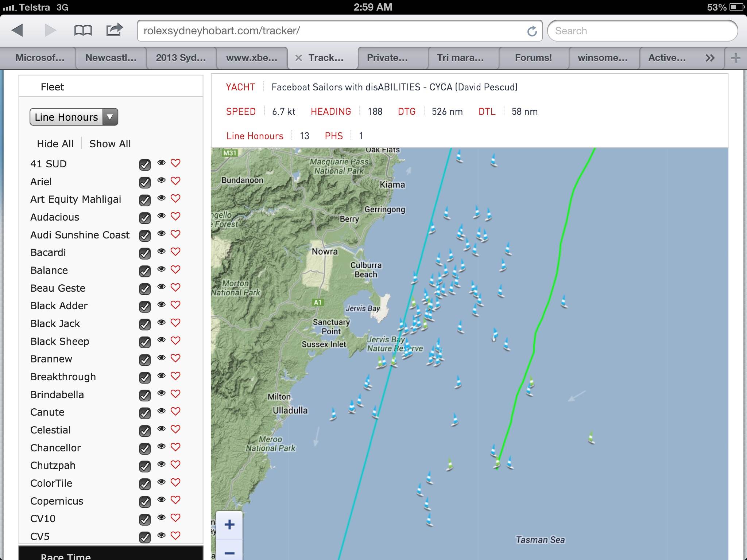Tap the Search input field
This screenshot has height=560, width=747.
pyautogui.click(x=642, y=31)
